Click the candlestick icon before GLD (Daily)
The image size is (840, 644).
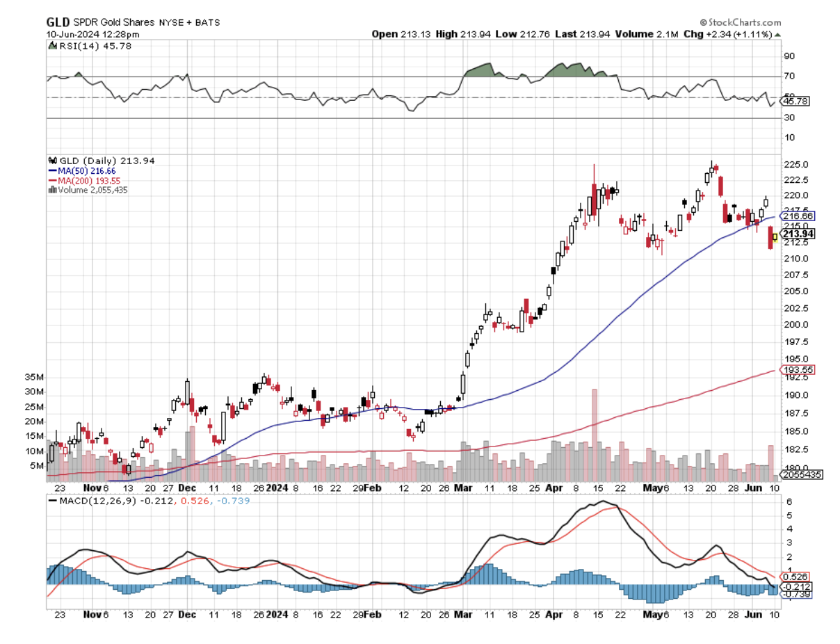(x=51, y=161)
